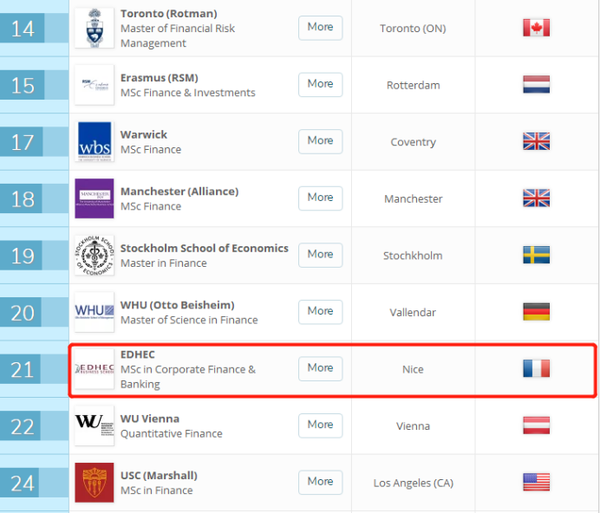Click the Warwick WBS logo

(x=94, y=141)
